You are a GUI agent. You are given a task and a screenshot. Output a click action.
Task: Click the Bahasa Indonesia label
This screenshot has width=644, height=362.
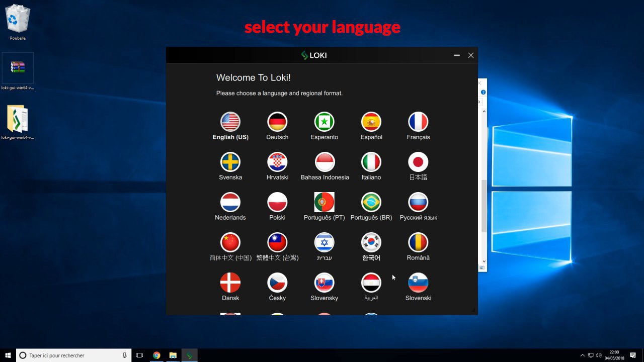click(325, 177)
